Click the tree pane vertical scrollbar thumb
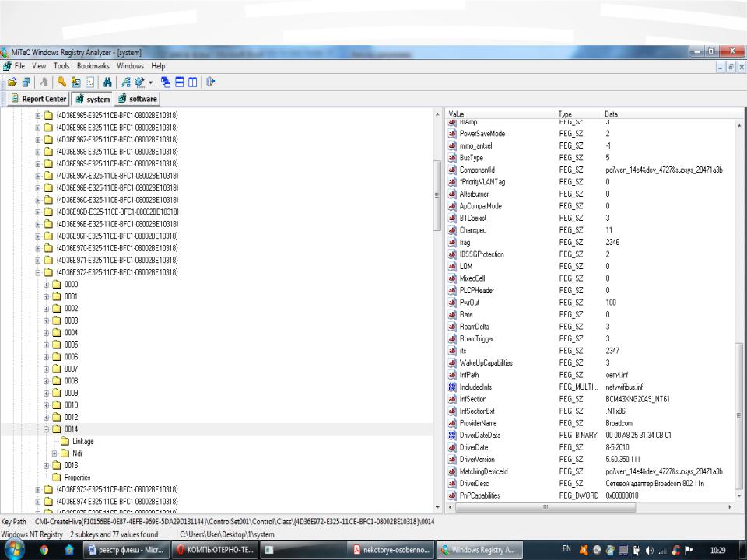Viewport: 747px width, 560px height. tap(437, 195)
